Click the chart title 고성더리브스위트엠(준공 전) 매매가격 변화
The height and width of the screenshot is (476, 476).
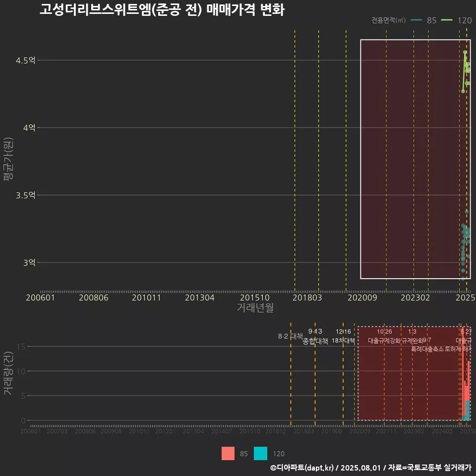click(x=162, y=9)
